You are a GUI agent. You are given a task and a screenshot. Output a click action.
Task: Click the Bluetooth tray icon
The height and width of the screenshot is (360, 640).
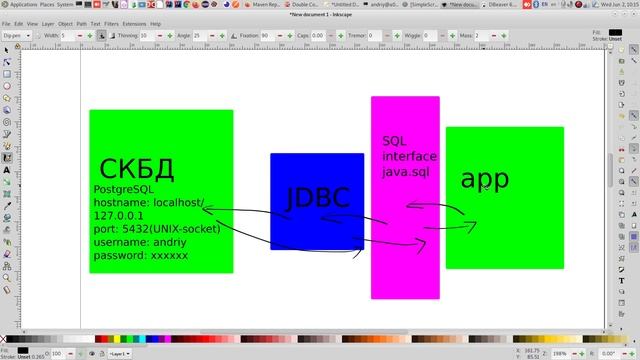pos(536,4)
